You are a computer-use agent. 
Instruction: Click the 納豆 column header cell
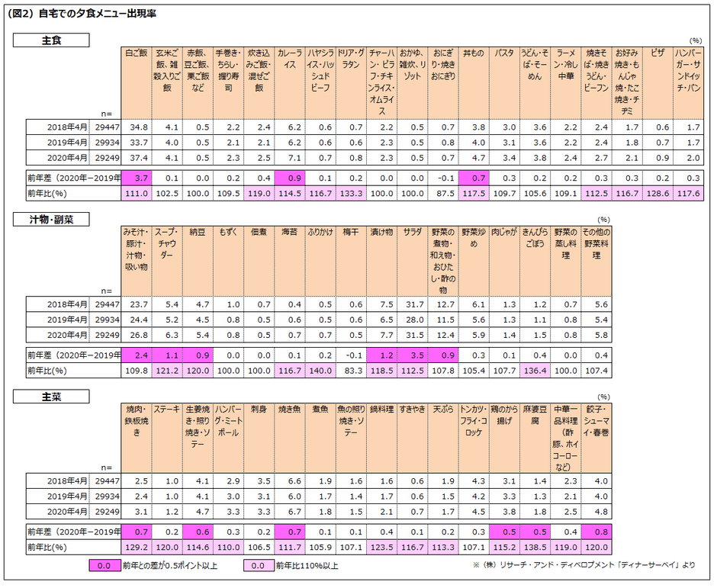point(198,261)
